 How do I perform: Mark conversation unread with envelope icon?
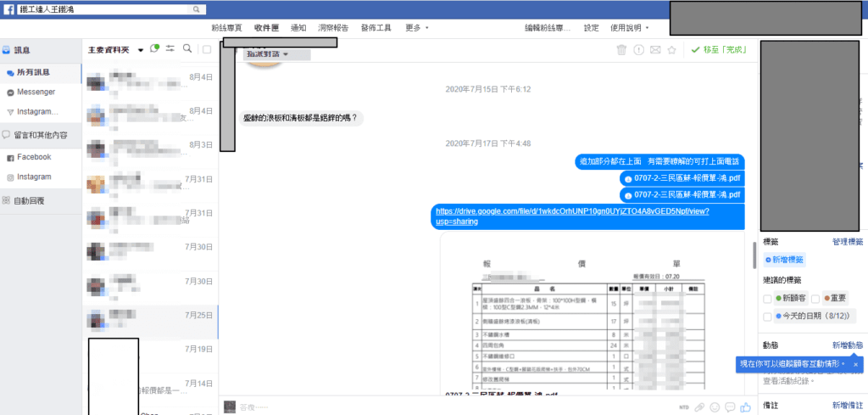(655, 50)
